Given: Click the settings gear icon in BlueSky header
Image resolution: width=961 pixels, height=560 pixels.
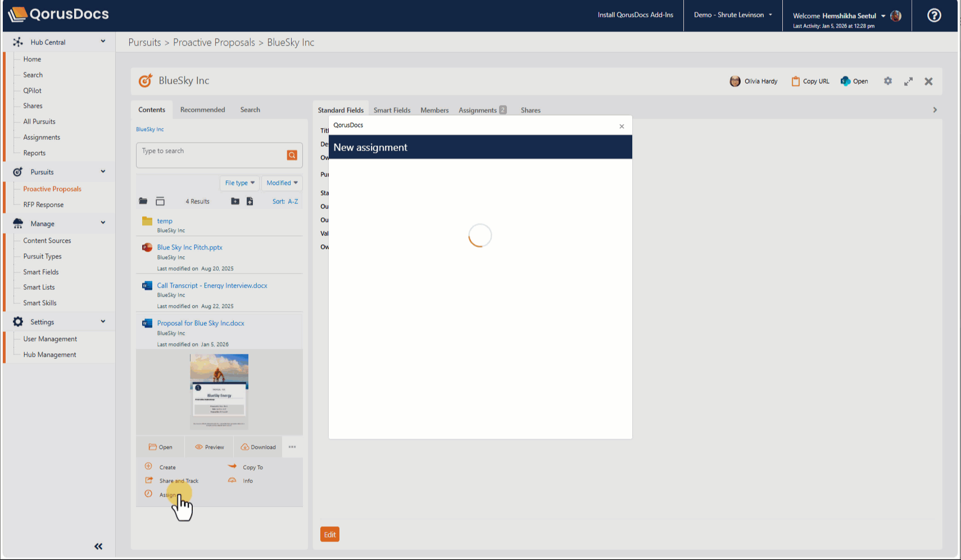Looking at the screenshot, I should 888,81.
